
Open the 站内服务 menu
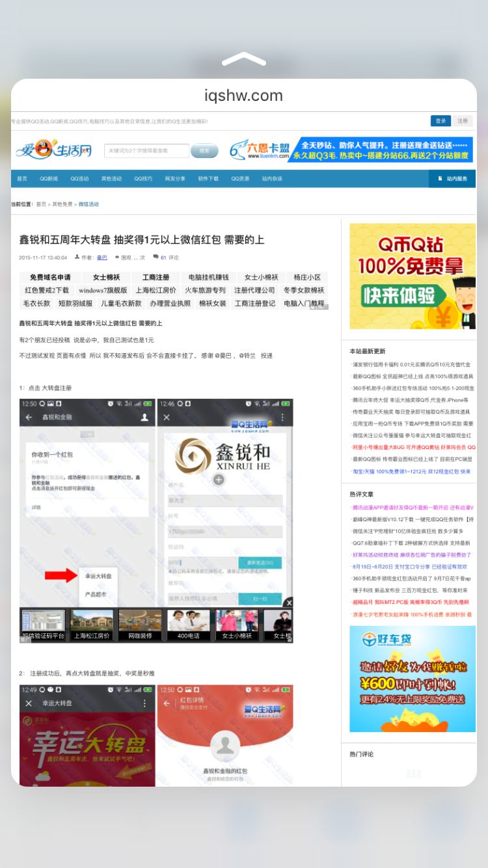tap(453, 178)
